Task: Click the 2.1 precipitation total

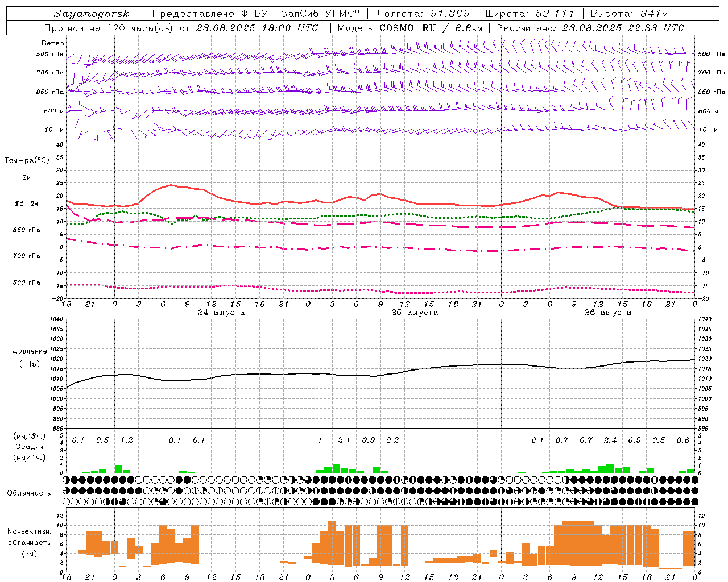Action: [x=344, y=440]
